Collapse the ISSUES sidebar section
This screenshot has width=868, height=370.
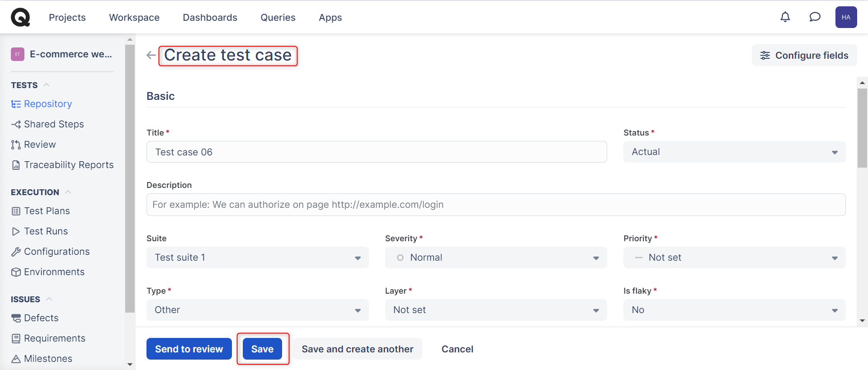click(49, 299)
